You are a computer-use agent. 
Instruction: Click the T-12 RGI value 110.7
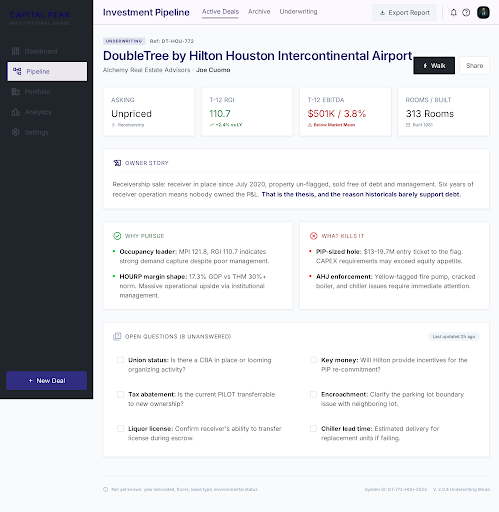tap(220, 114)
